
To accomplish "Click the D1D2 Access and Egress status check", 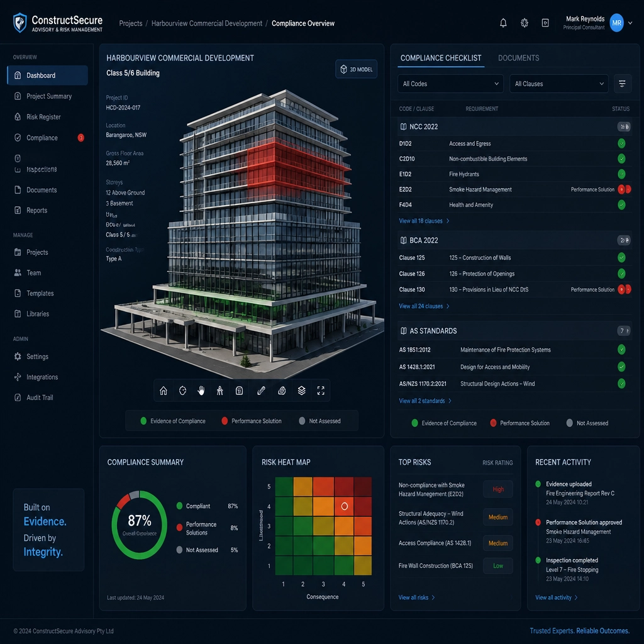I will [621, 143].
